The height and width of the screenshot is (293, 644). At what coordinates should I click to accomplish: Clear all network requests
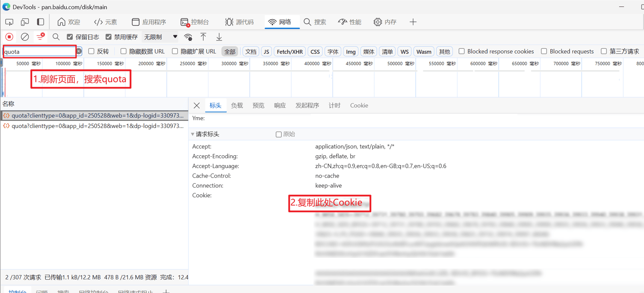pos(24,36)
